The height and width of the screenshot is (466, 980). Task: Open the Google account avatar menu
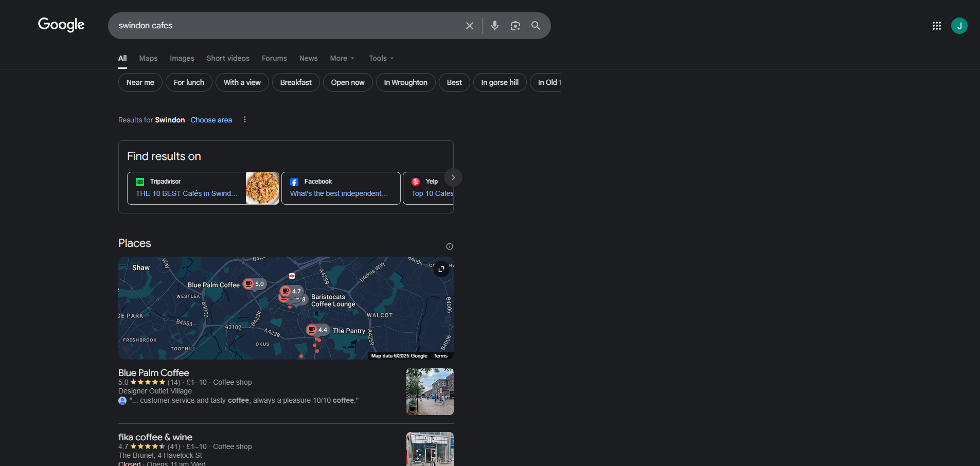[x=959, y=26]
